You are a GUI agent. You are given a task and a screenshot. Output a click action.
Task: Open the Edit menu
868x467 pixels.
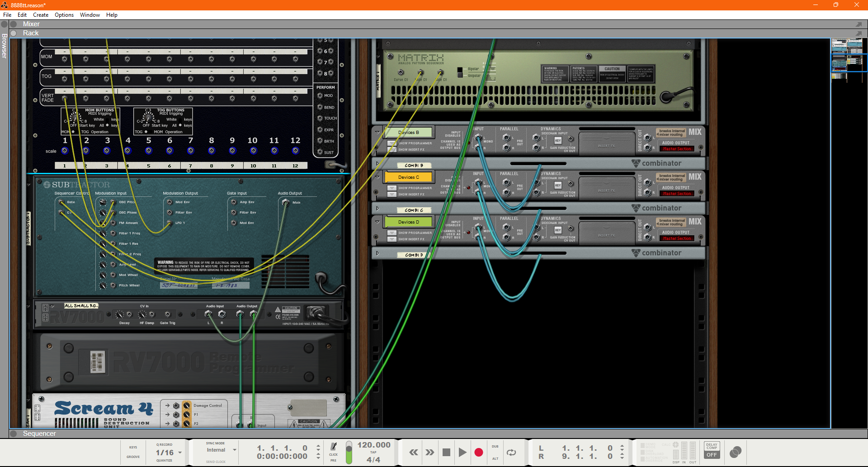click(x=22, y=15)
